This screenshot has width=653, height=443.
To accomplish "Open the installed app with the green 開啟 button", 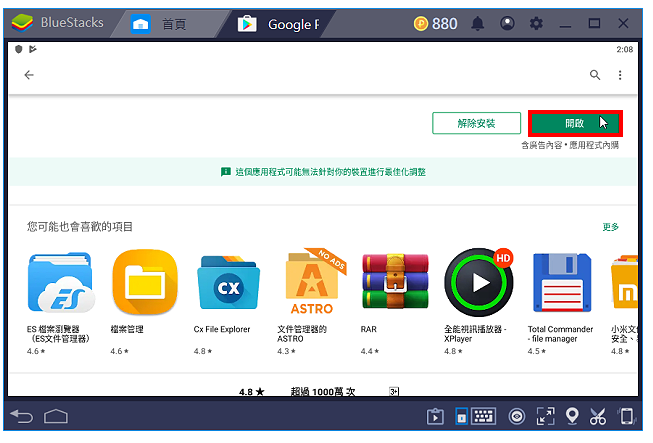I will pyautogui.click(x=575, y=124).
